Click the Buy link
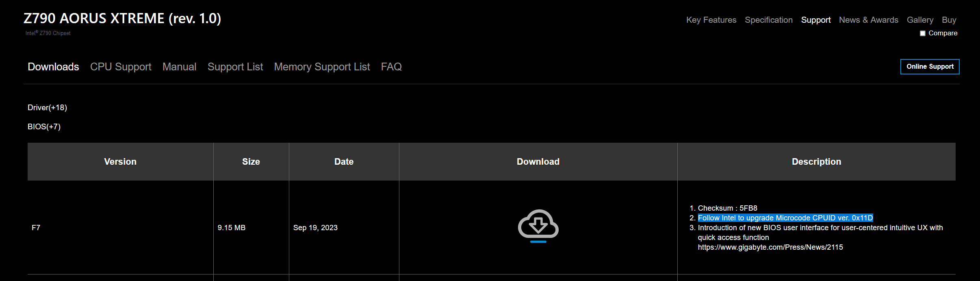980x281 pixels. (x=949, y=20)
